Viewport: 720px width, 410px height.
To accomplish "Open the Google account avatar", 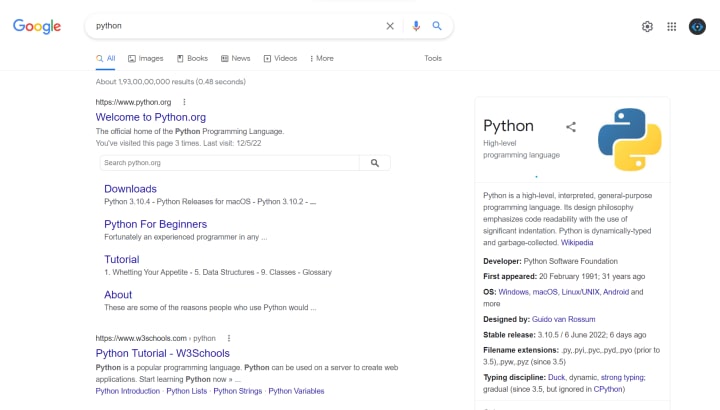I will point(697,26).
